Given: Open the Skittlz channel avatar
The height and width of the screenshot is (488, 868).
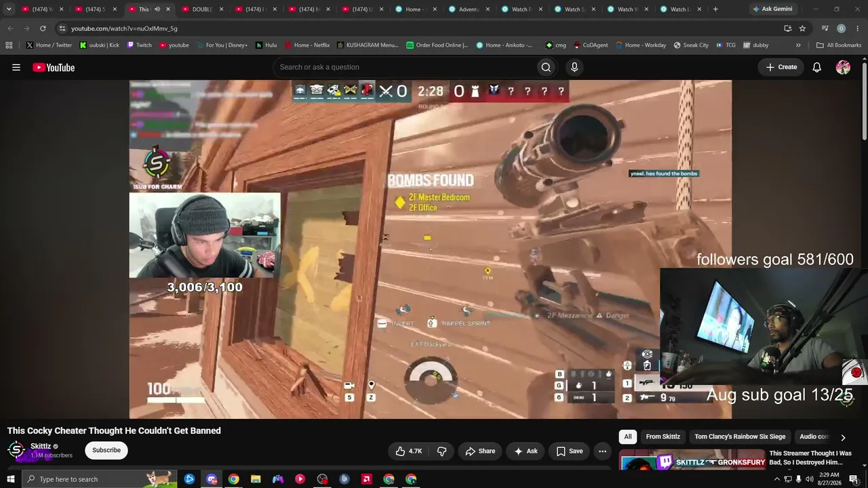Looking at the screenshot, I should point(16,450).
